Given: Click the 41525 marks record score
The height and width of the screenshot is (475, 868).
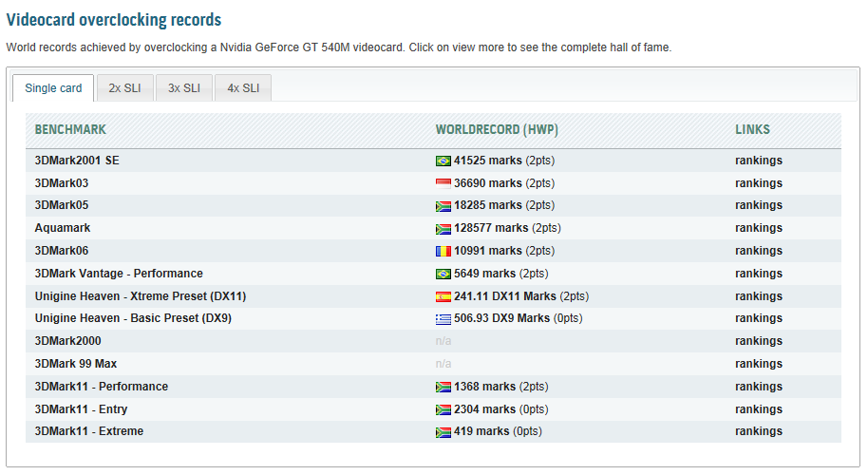Looking at the screenshot, I should tap(488, 160).
